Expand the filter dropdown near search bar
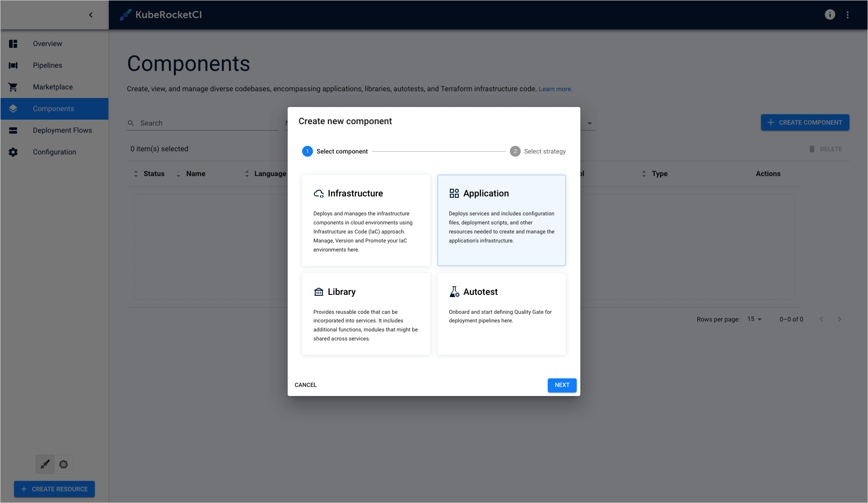 click(588, 123)
